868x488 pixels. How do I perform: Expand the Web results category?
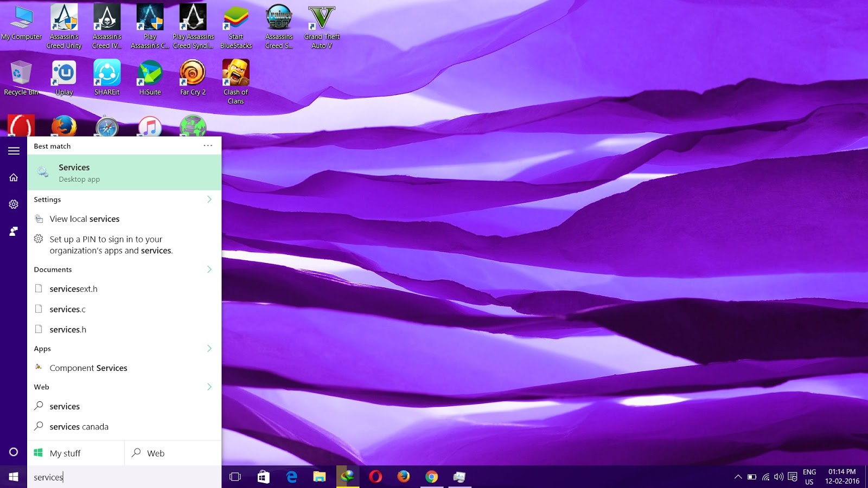(x=209, y=387)
